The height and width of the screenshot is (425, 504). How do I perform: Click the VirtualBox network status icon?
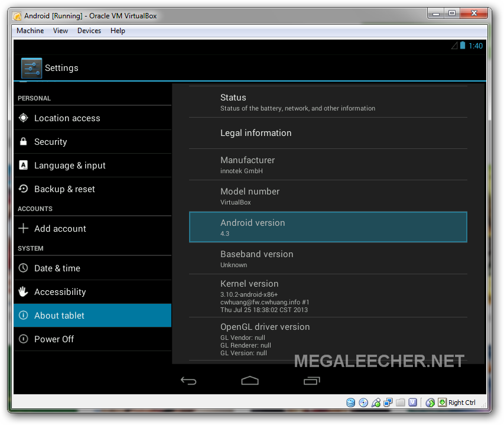coord(388,403)
